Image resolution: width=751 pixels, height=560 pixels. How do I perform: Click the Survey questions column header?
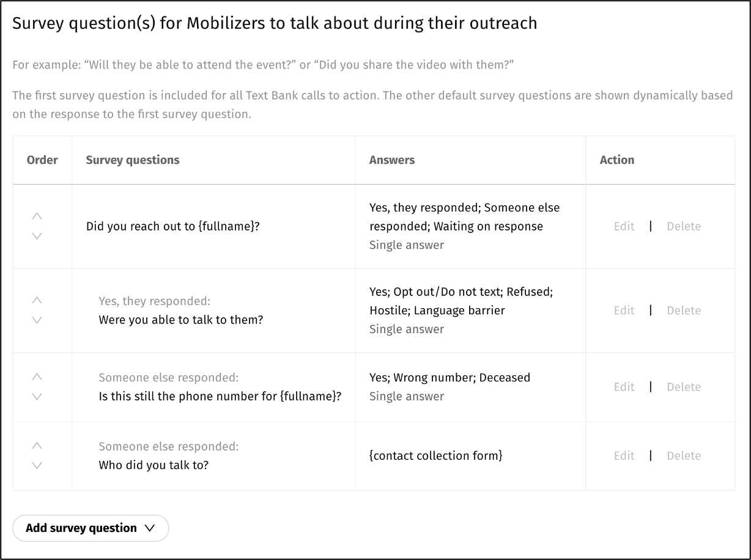(x=133, y=160)
